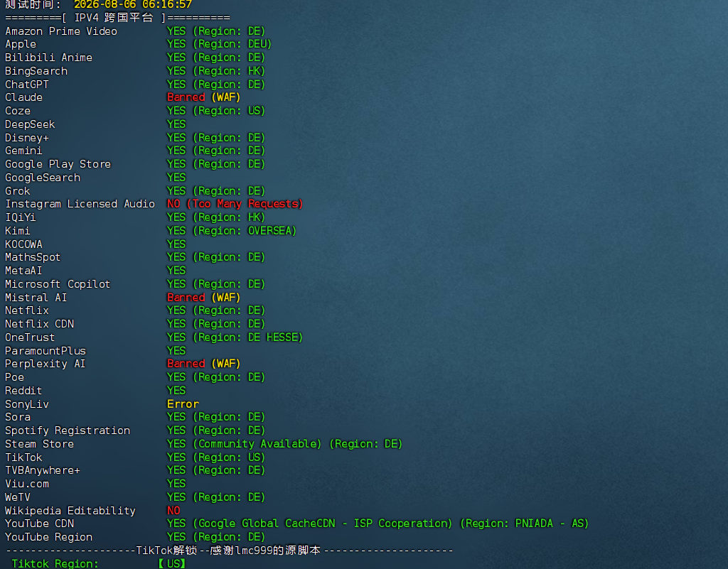Screen dimensions: 728x569
Task: Click the 【US】 Tiktok region value
Action: click(x=172, y=564)
